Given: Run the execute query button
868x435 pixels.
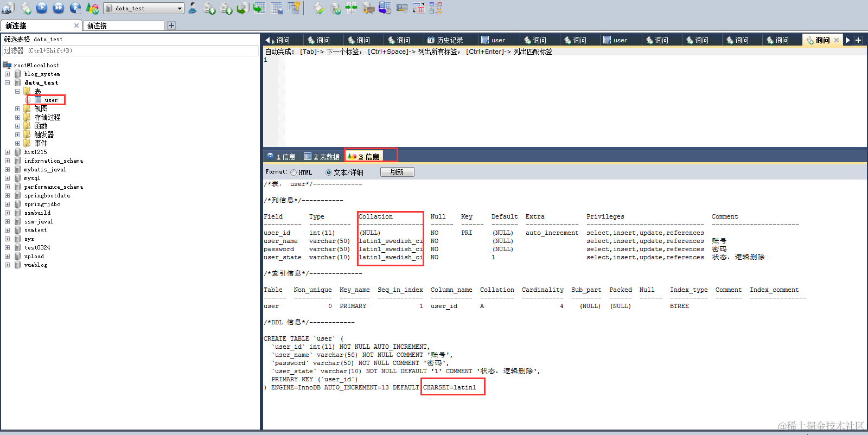Looking at the screenshot, I should (x=42, y=8).
